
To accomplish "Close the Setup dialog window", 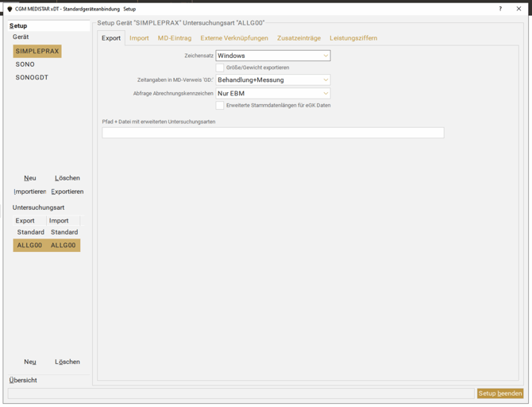I will coord(519,9).
